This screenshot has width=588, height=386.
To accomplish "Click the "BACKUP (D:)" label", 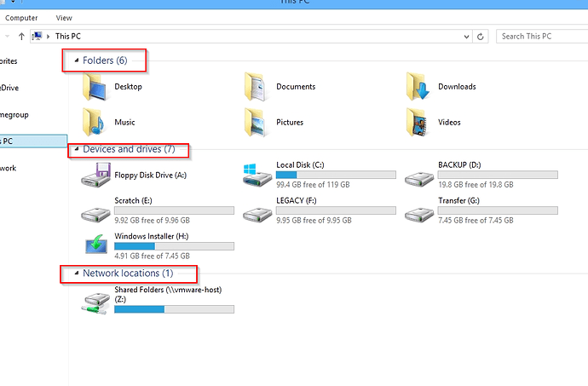I will [459, 165].
